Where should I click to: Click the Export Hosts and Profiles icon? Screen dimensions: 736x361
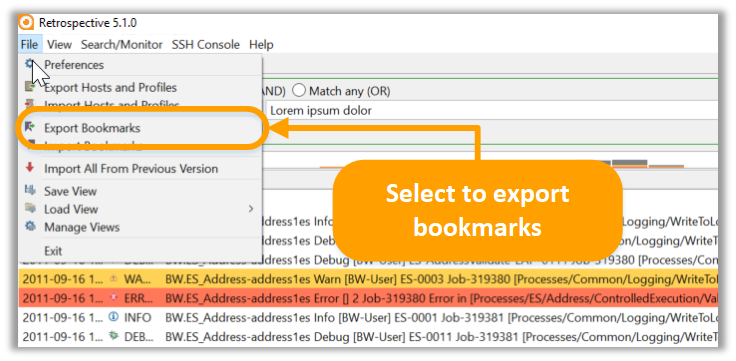click(30, 86)
